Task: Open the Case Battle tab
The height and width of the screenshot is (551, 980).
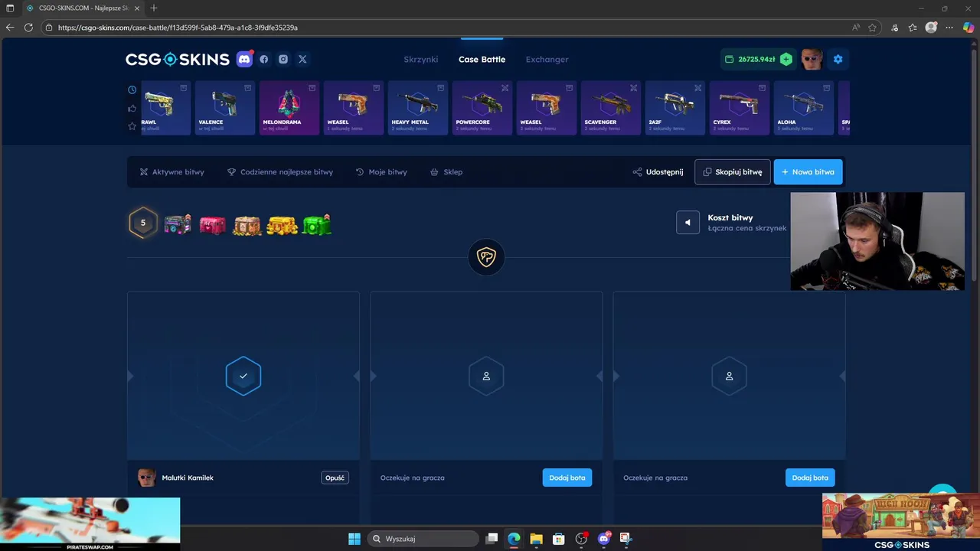Action: 482,59
